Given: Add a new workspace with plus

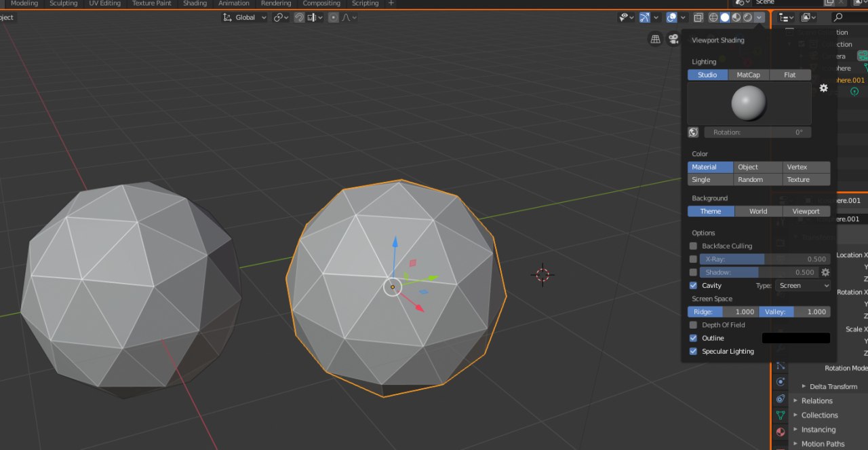Looking at the screenshot, I should (391, 3).
